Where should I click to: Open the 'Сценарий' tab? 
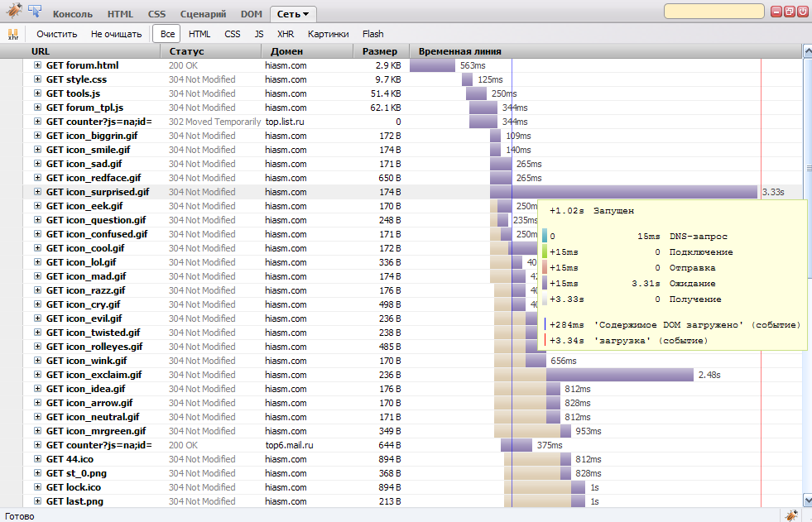tap(203, 14)
